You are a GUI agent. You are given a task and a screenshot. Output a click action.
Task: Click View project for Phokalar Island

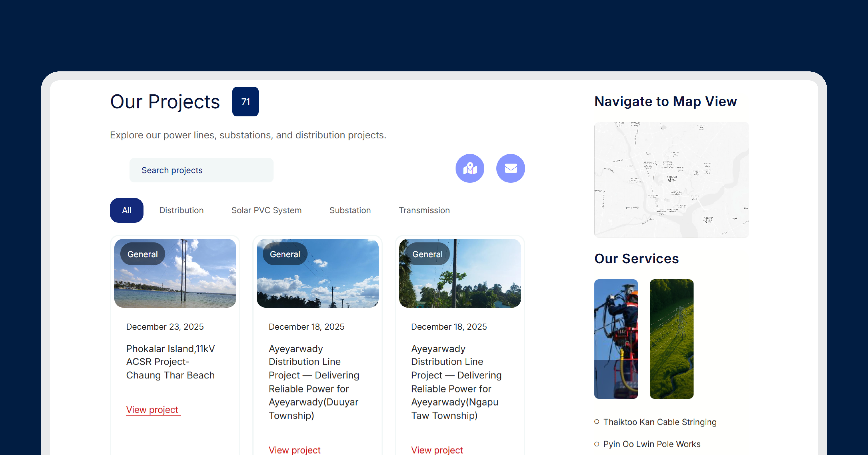[x=153, y=410]
